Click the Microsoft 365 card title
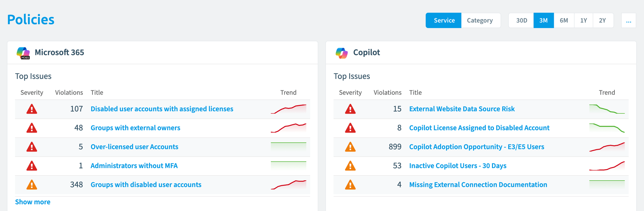Viewport: 644px width, 211px height. (59, 52)
